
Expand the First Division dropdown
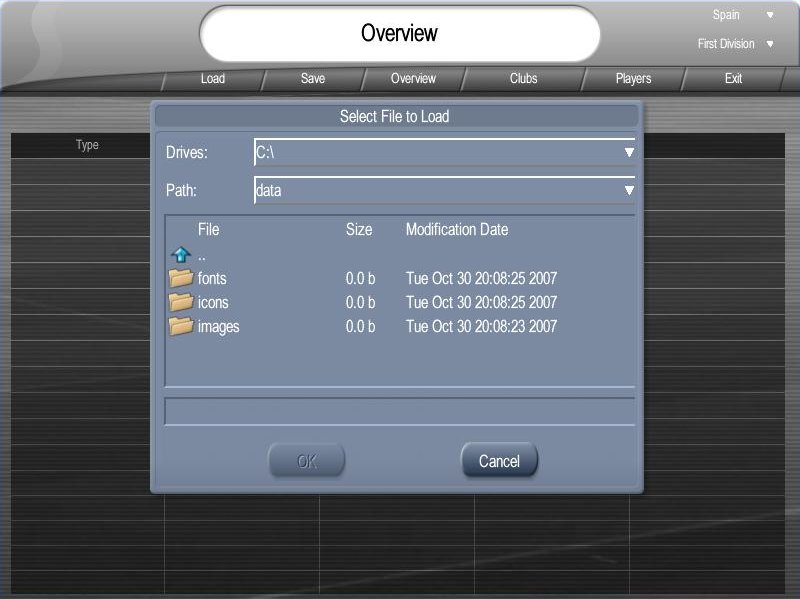coord(770,44)
